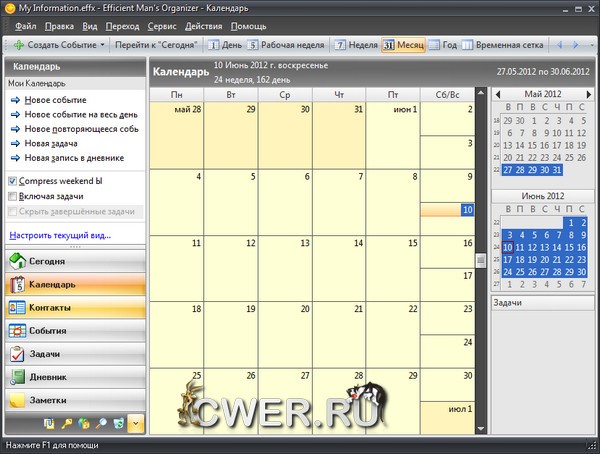Click the smiley app icon in title bar

(x=10, y=8)
